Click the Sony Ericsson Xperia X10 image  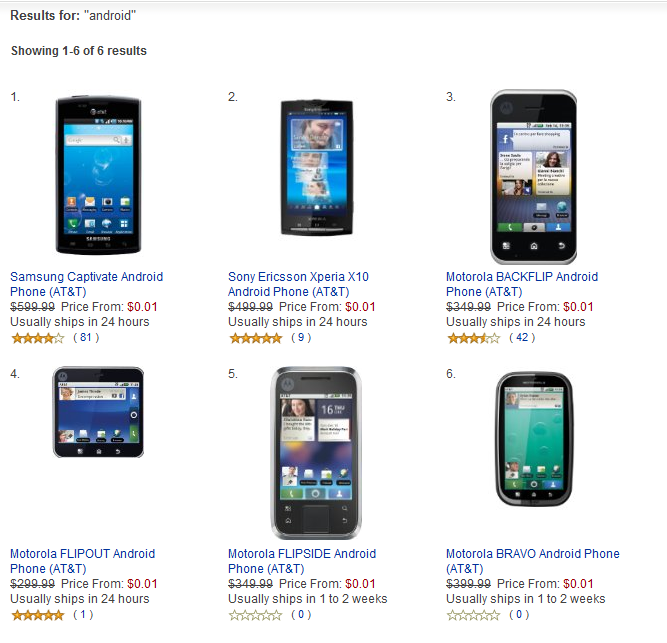[x=316, y=166]
